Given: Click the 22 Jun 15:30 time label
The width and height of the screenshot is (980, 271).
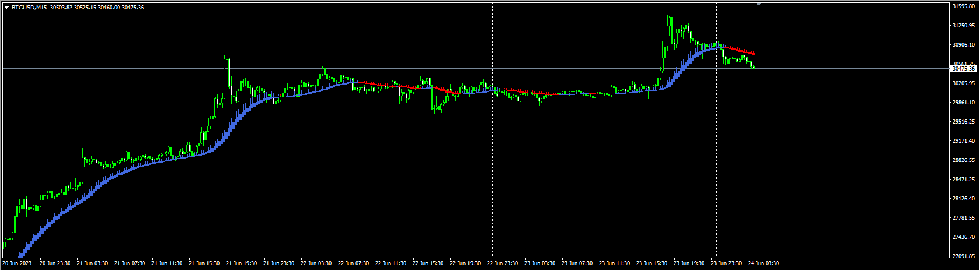Looking at the screenshot, I should [x=428, y=263].
